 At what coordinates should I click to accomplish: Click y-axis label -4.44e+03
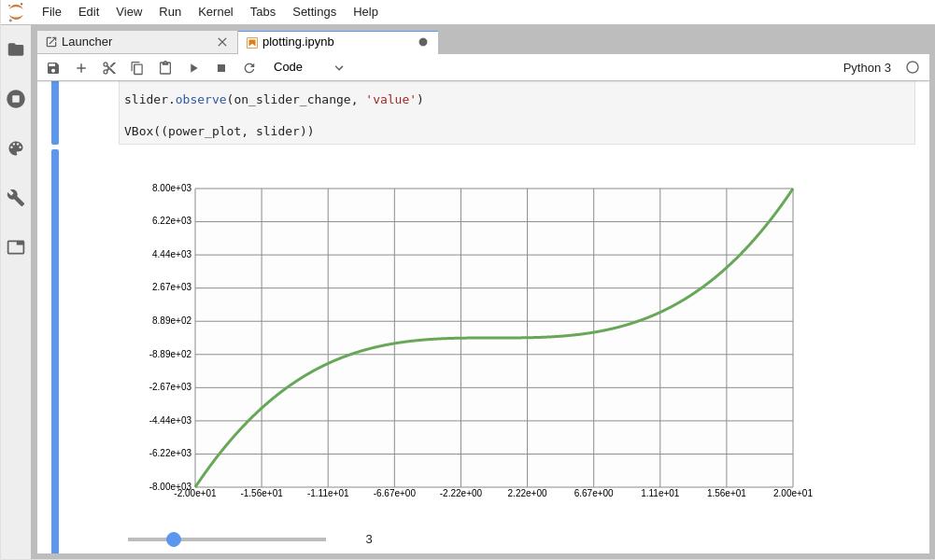tap(171, 420)
